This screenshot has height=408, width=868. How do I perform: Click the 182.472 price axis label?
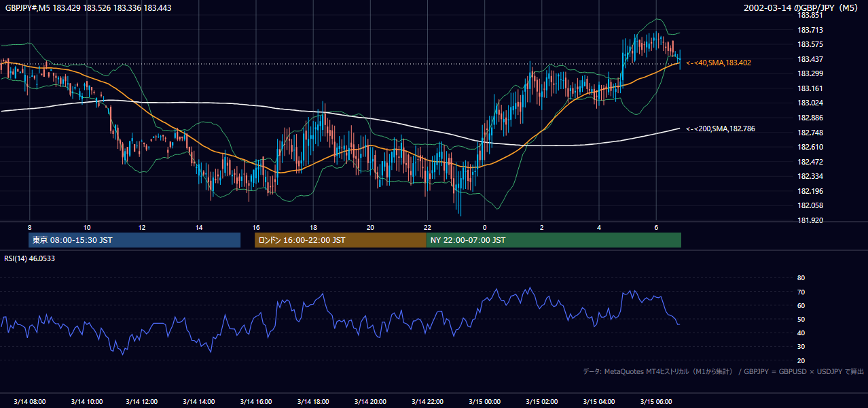[810, 162]
